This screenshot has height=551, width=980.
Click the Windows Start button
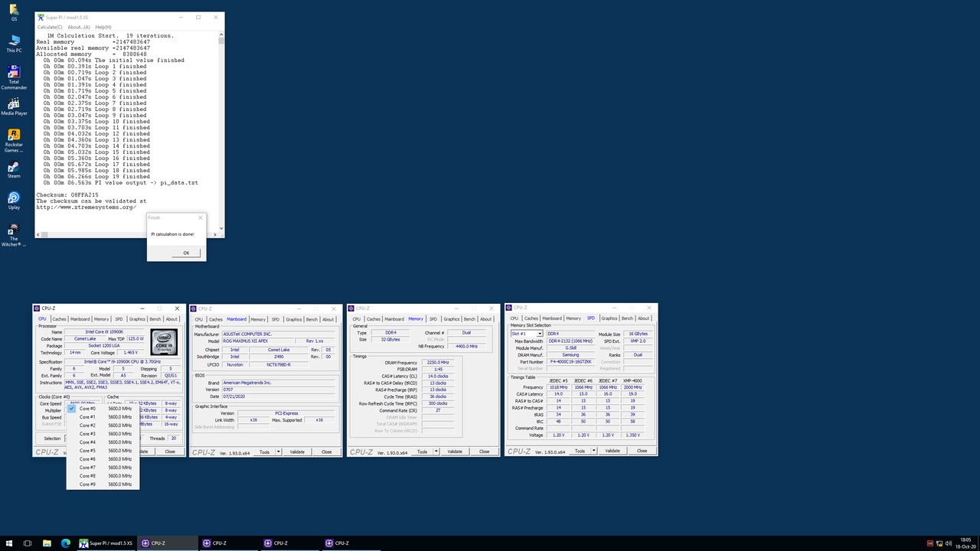(8, 543)
